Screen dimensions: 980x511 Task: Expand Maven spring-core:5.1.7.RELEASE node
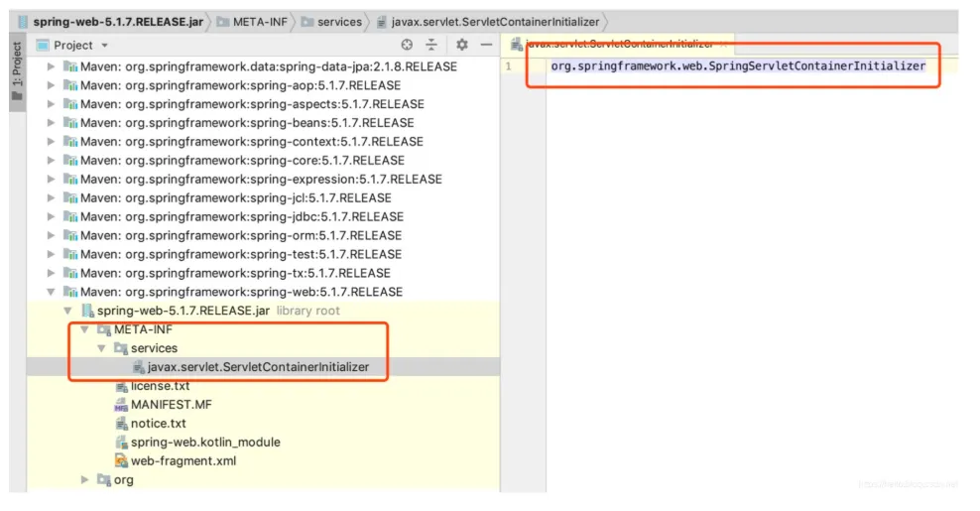click(52, 160)
